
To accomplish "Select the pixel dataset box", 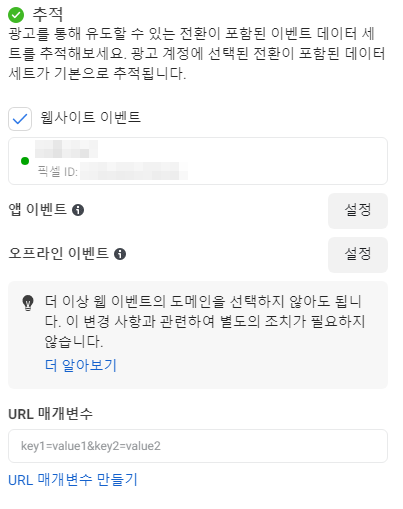I will tap(198, 161).
